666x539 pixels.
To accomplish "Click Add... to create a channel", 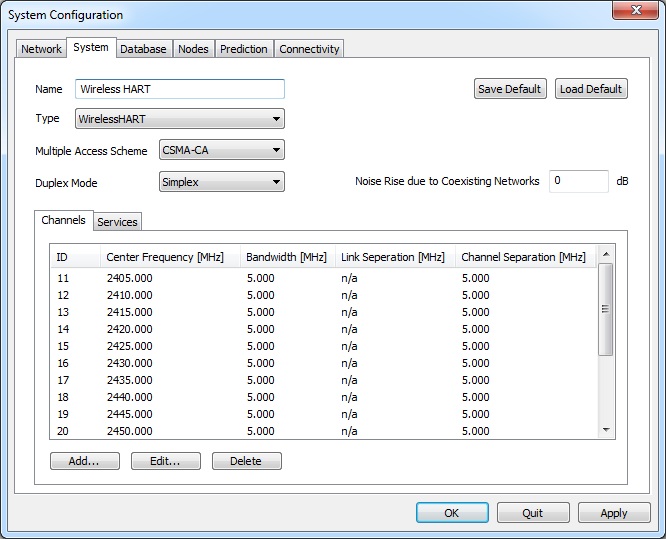I will pyautogui.click(x=84, y=461).
